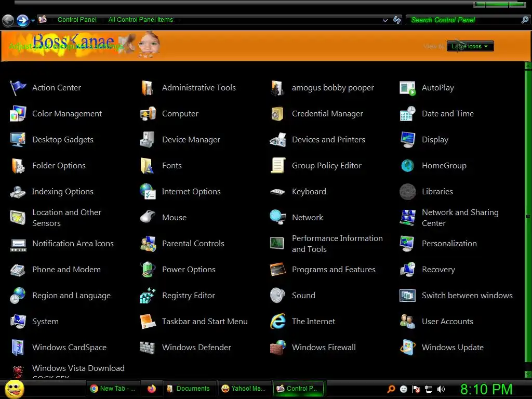
Task: Click Control Panel breadcrumb
Action: coord(77,20)
